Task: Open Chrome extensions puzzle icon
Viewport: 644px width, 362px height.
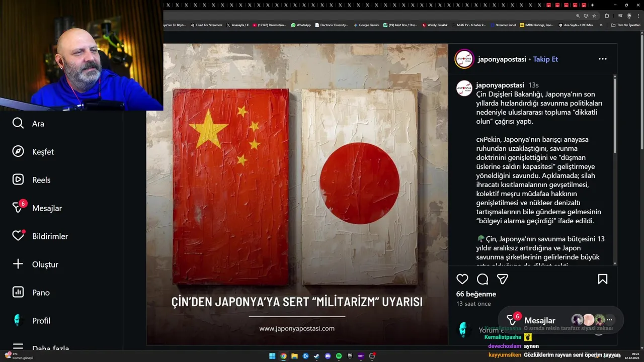Action: (x=606, y=16)
